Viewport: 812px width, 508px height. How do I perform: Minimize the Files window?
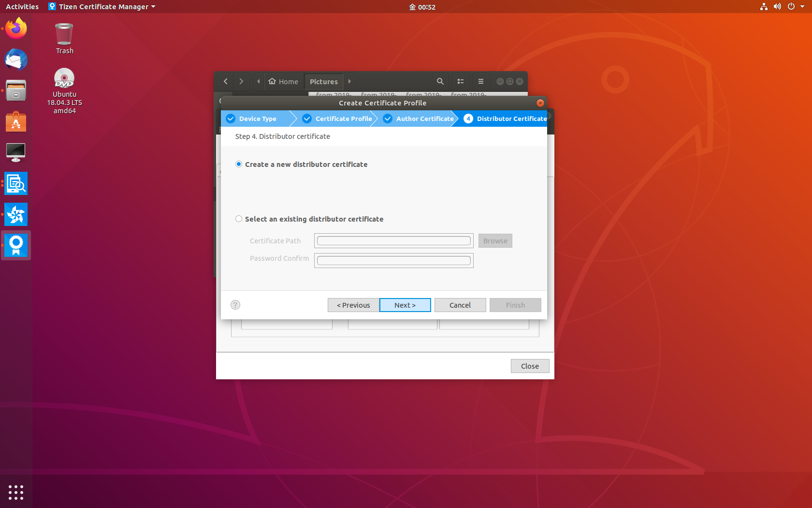[500, 81]
